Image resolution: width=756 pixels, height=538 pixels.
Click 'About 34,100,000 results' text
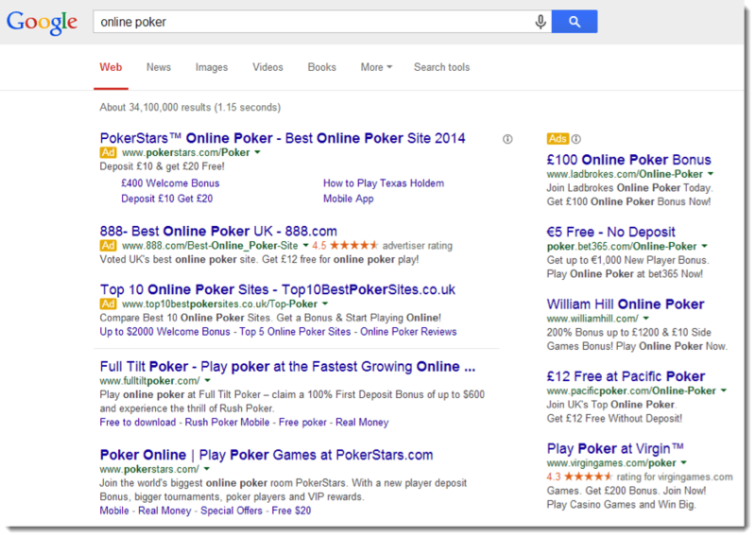pyautogui.click(x=155, y=107)
